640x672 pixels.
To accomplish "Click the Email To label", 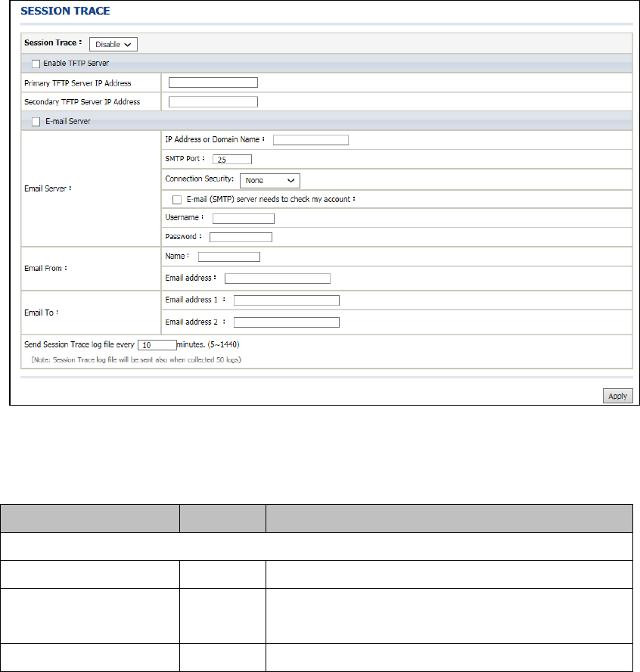I will [41, 313].
